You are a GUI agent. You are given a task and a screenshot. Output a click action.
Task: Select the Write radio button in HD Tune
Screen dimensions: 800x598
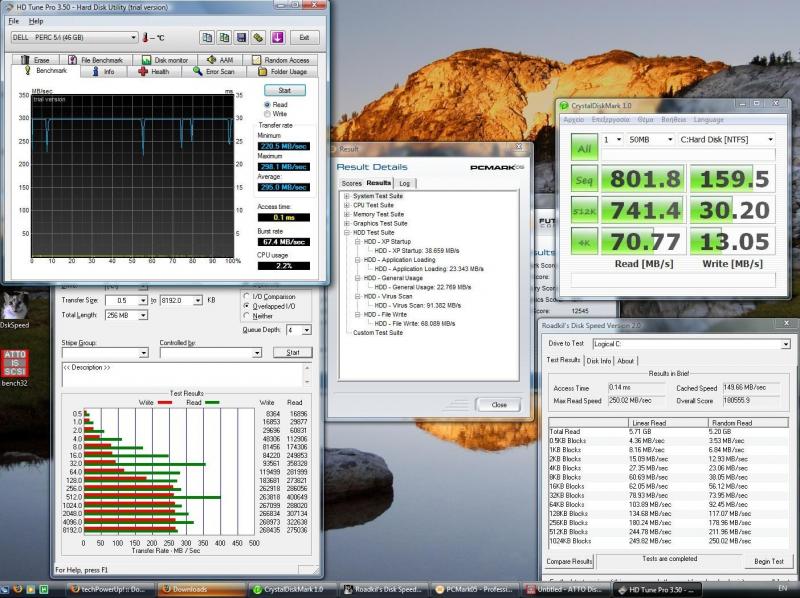click(x=267, y=114)
